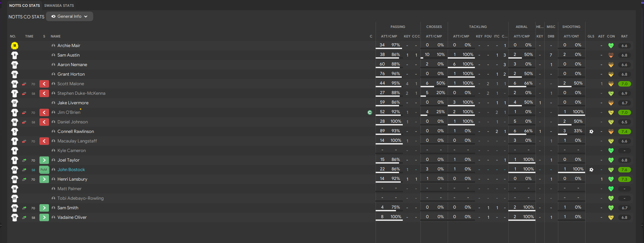The image size is (644, 243).
Task: Select the Notts Co Stats tab
Action: click(x=24, y=5)
